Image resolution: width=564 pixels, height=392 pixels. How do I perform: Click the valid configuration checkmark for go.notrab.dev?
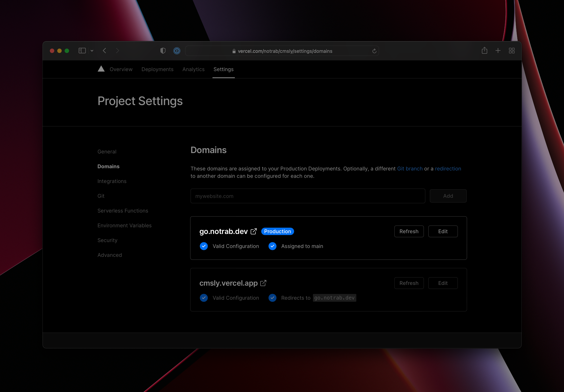point(204,246)
